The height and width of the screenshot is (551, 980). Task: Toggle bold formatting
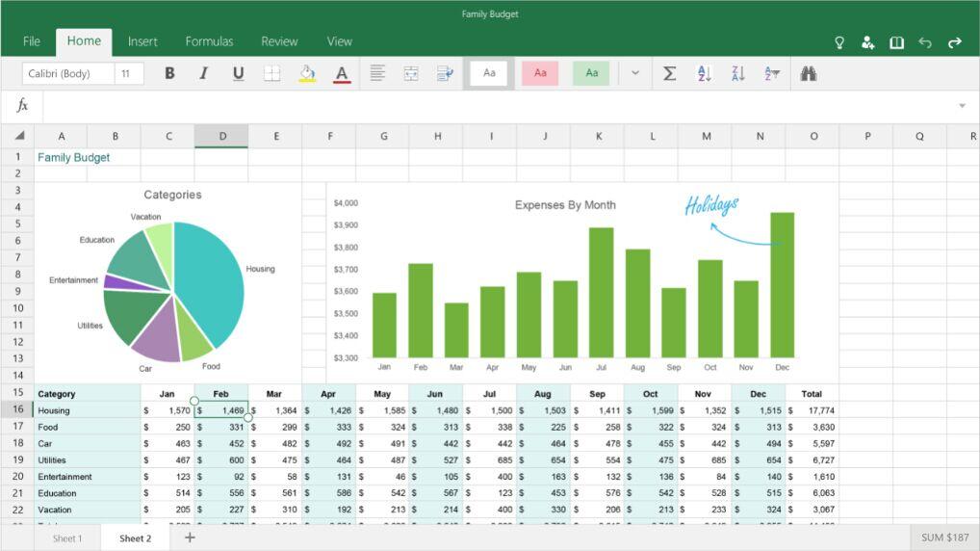pos(169,73)
